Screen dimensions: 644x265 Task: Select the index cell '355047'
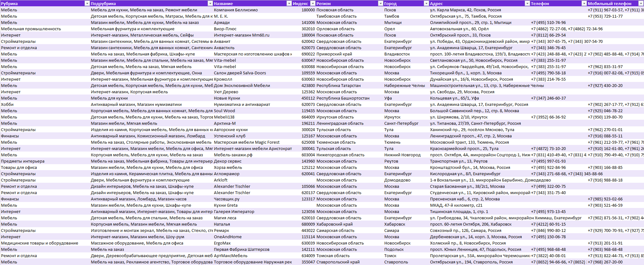point(304,262)
